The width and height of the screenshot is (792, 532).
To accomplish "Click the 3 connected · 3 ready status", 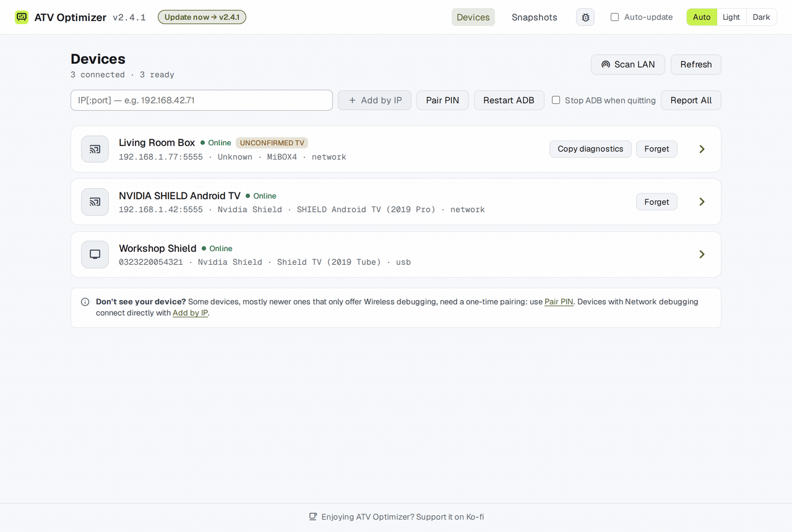I will click(x=123, y=75).
